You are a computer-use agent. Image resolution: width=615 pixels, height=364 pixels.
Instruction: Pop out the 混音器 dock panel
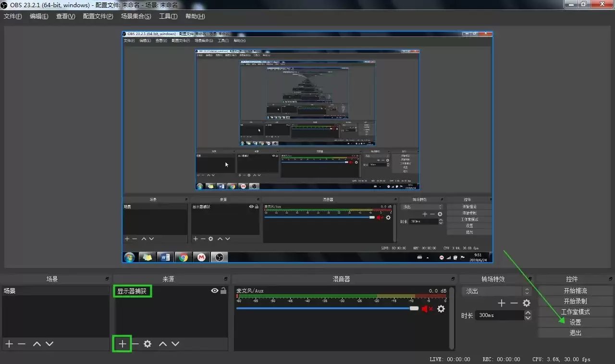pyautogui.click(x=453, y=279)
